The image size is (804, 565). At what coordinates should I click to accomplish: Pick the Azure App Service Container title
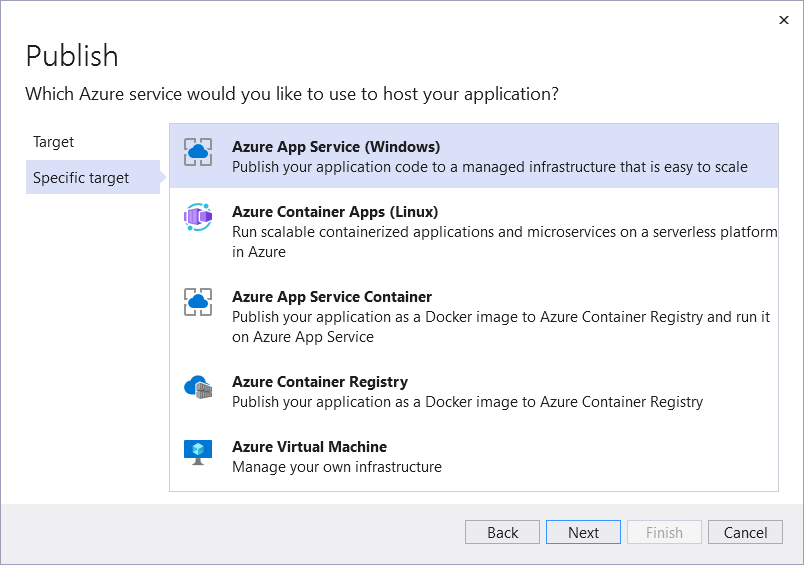(332, 297)
